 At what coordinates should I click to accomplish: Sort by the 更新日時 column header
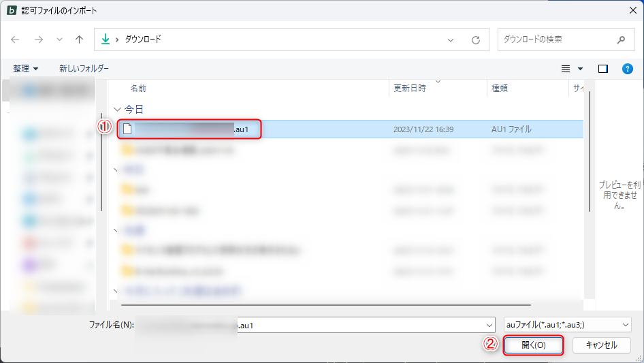pos(410,89)
